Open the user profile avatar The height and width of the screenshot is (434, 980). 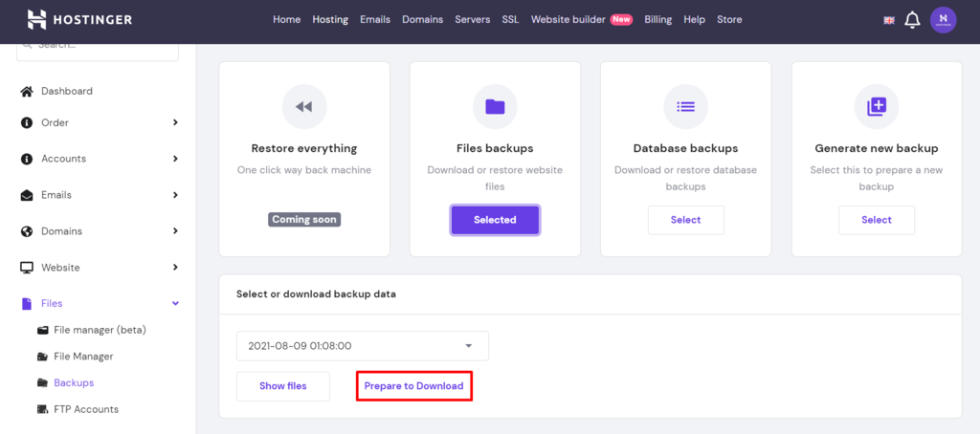tap(943, 20)
